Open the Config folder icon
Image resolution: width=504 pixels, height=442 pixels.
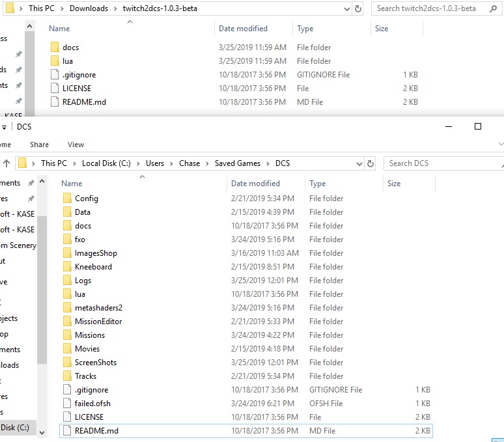coord(67,198)
